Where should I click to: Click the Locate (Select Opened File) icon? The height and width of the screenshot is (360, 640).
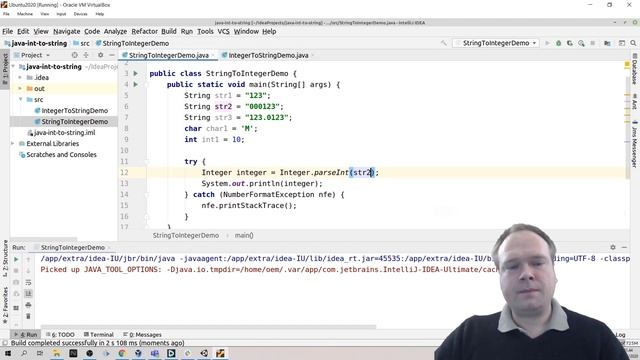click(74, 55)
